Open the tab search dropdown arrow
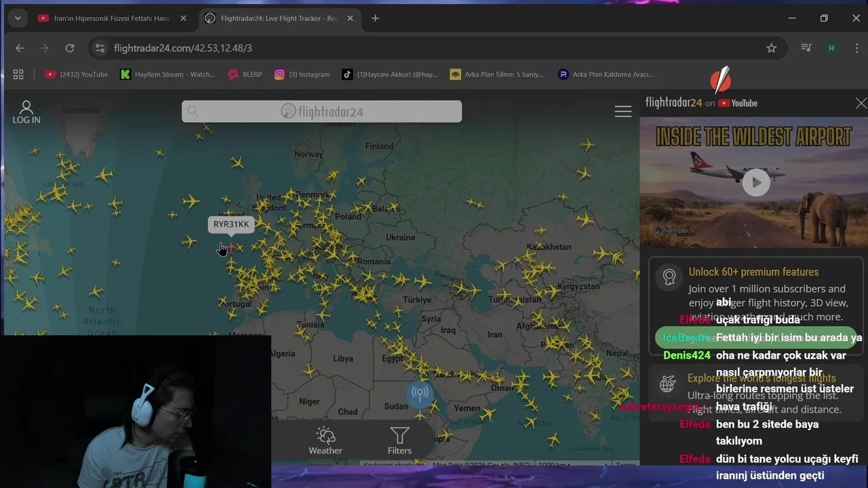The height and width of the screenshot is (488, 868). click(x=18, y=18)
